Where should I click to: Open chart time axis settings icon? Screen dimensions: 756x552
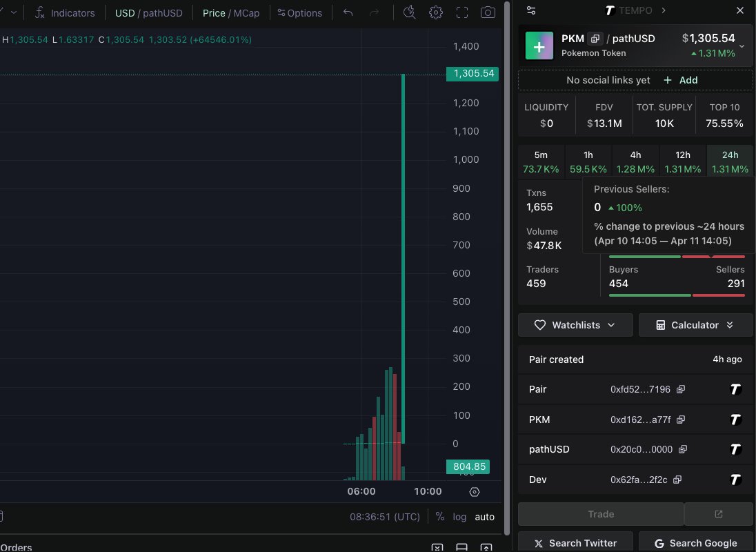pos(475,492)
